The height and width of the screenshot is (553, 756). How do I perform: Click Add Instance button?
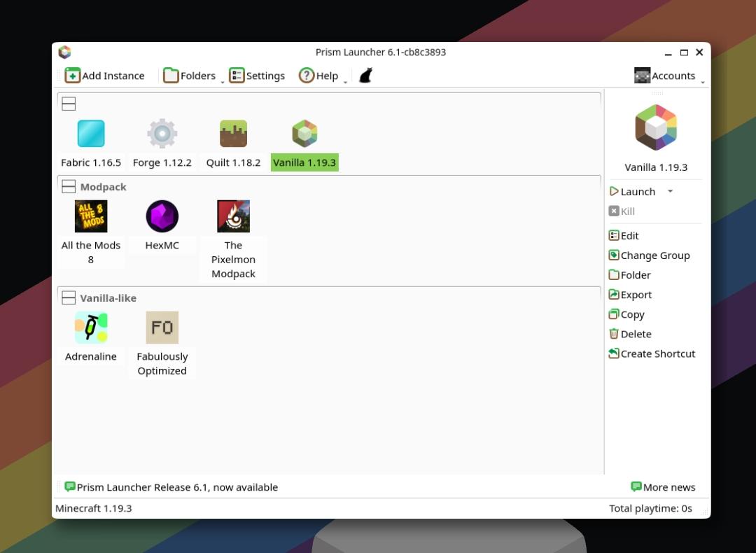pyautogui.click(x=104, y=76)
